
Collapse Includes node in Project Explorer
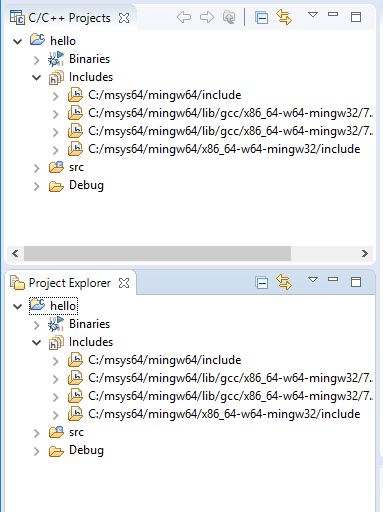pyautogui.click(x=36, y=343)
